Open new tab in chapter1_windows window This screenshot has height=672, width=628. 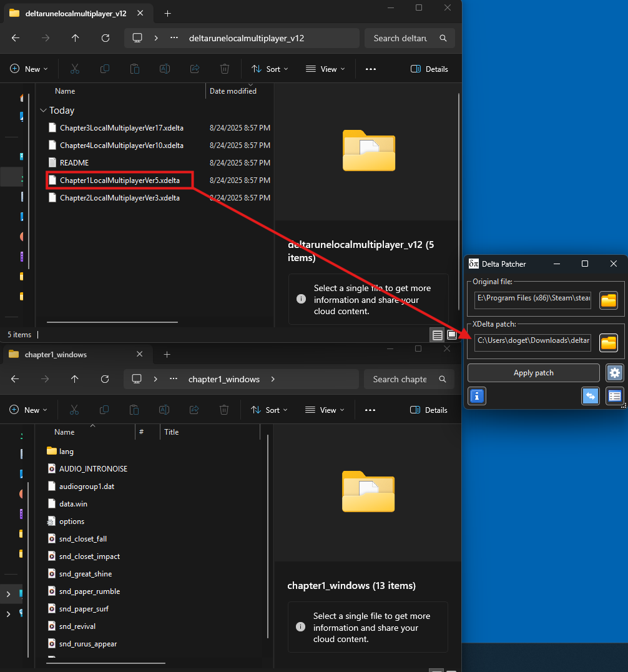click(x=167, y=355)
